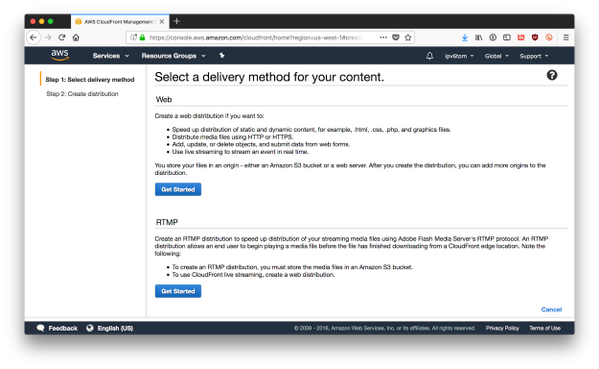Expand the Services dropdown
The width and height of the screenshot is (599, 369).
tap(111, 56)
